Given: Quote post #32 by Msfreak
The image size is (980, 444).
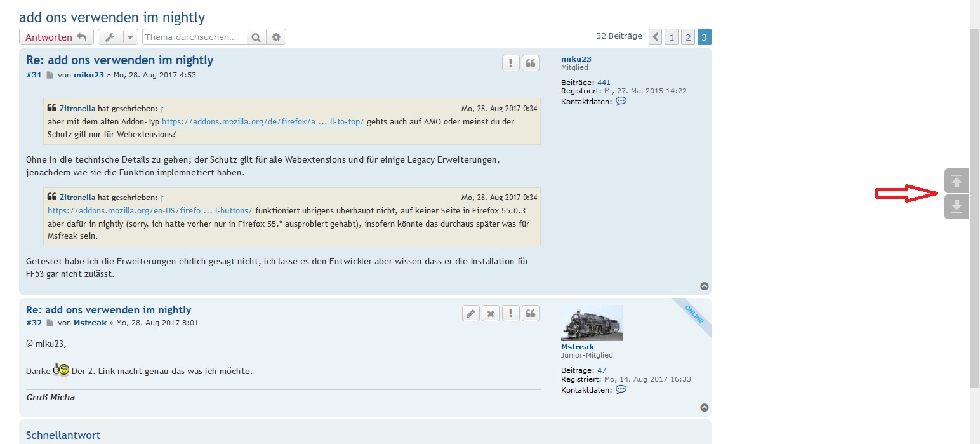Looking at the screenshot, I should (x=531, y=313).
